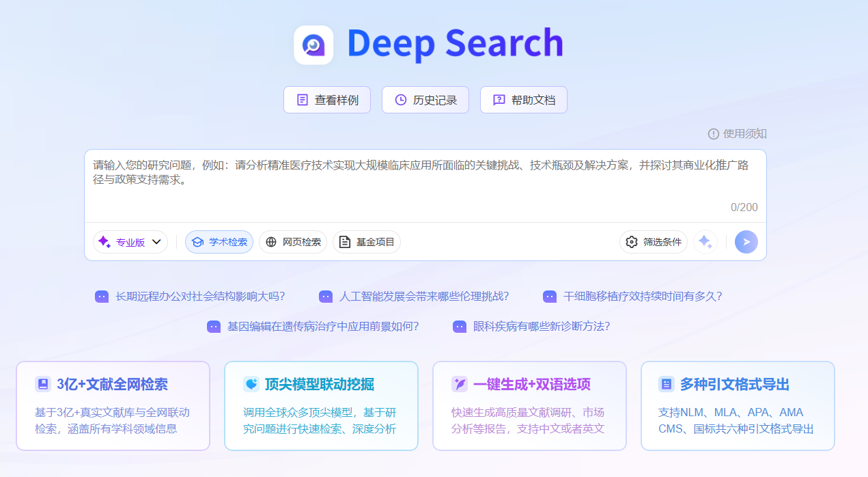Click the book icon on 3亿+文献全网检索 card
868x477 pixels.
tap(43, 383)
